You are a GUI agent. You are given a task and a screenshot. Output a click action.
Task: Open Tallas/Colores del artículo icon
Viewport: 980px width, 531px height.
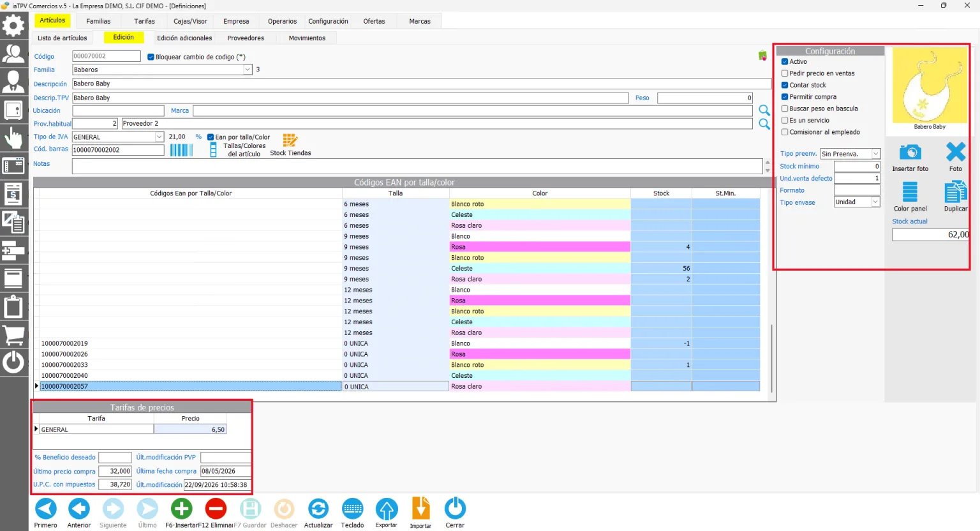click(213, 149)
